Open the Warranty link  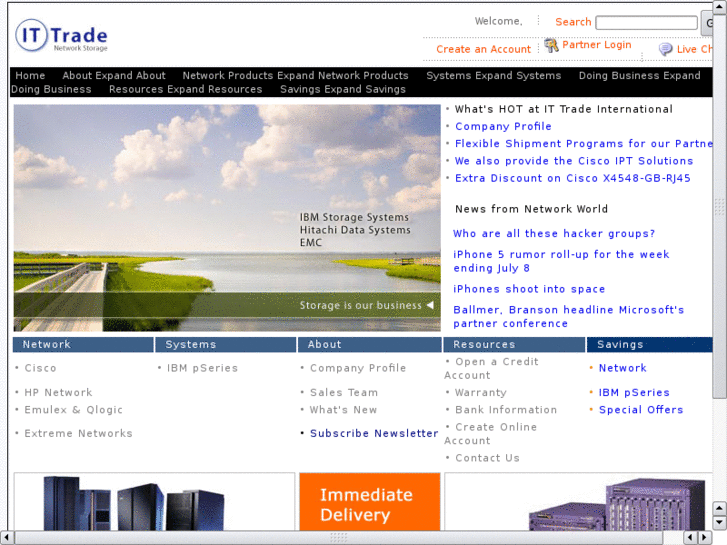tap(481, 392)
